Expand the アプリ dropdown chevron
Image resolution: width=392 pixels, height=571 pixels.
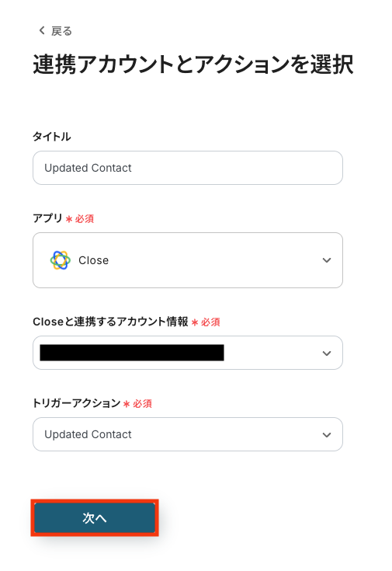coord(327,260)
